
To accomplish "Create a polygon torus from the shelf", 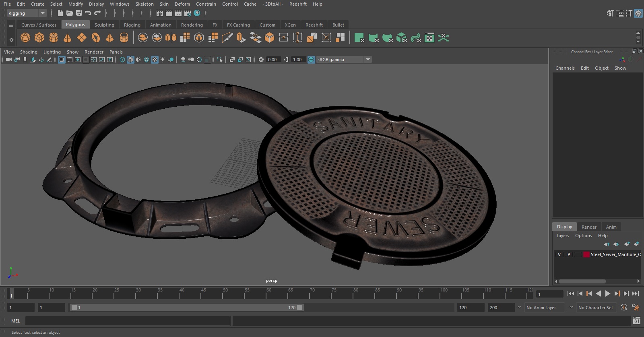I will 96,38.
